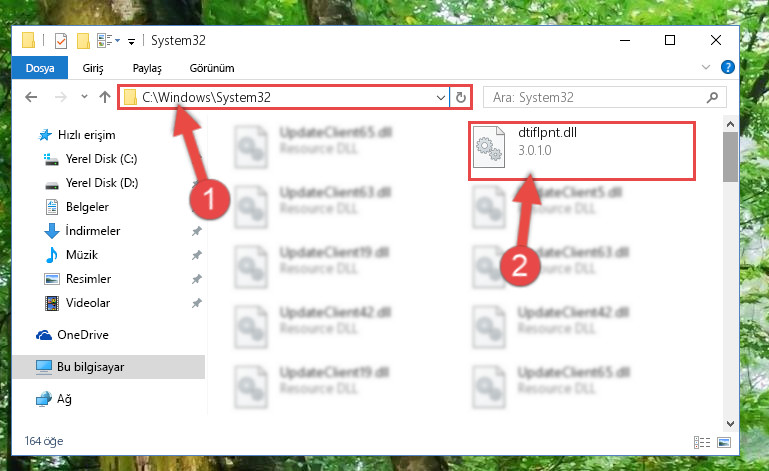Image resolution: width=769 pixels, height=471 pixels.
Task: Open Explorer help question mark
Action: tap(727, 67)
